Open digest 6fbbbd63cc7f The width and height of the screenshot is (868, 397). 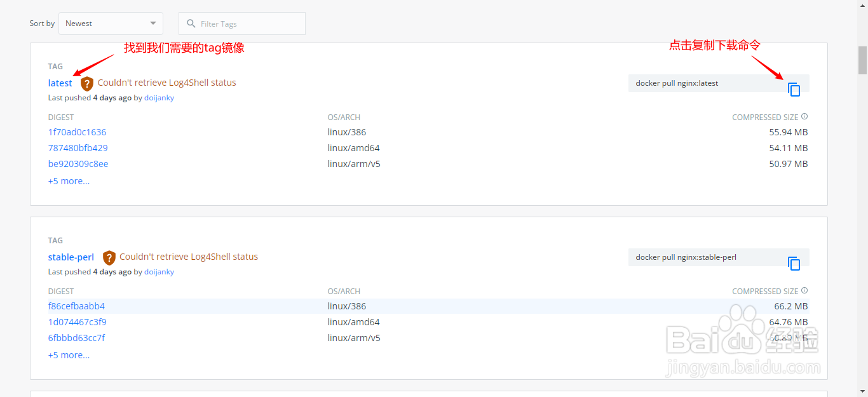[77, 338]
